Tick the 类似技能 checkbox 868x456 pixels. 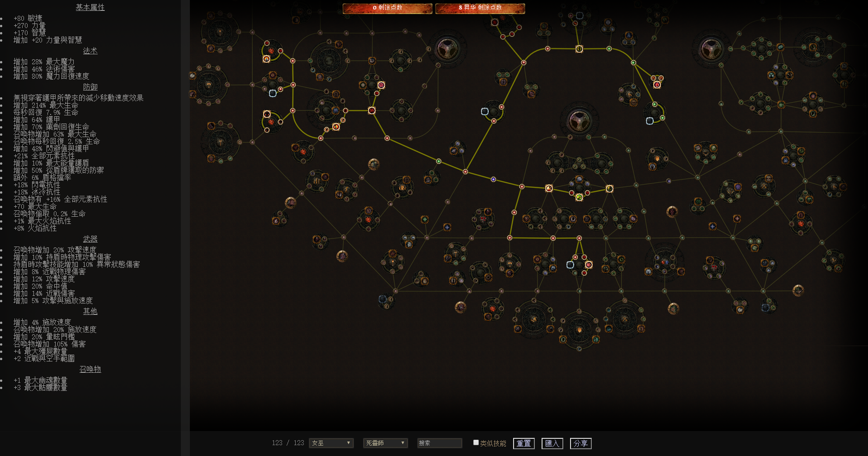pyautogui.click(x=476, y=442)
